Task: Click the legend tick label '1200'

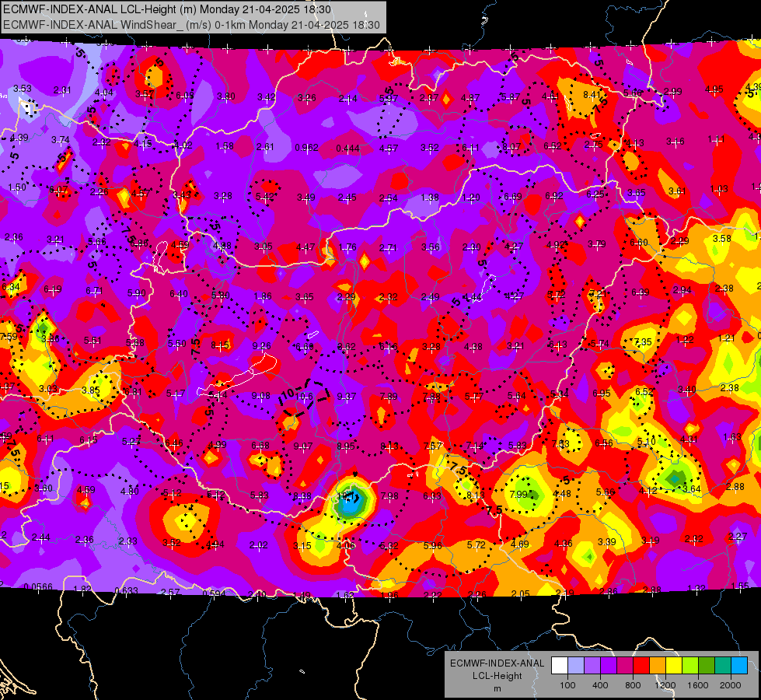Action: 665,685
